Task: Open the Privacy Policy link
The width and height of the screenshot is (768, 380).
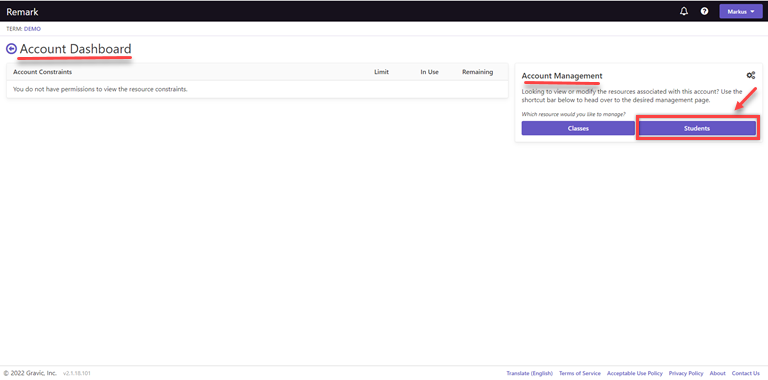Action: tap(686, 373)
